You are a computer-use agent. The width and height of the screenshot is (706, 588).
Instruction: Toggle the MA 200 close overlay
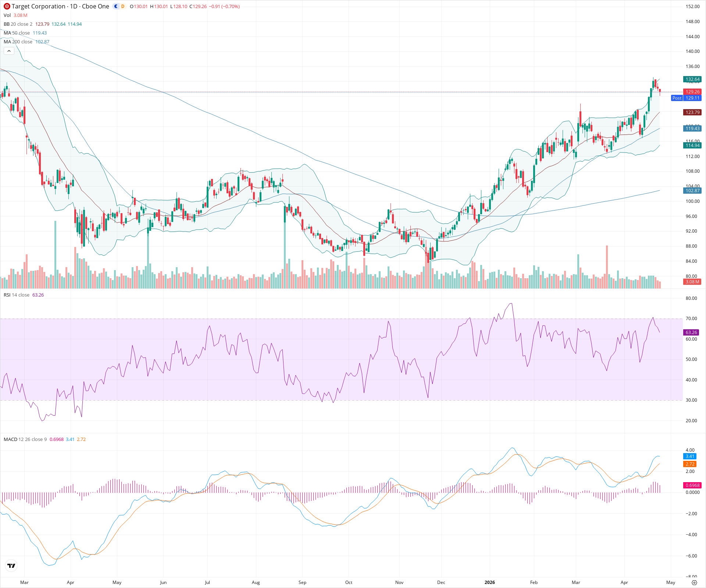coord(8,42)
